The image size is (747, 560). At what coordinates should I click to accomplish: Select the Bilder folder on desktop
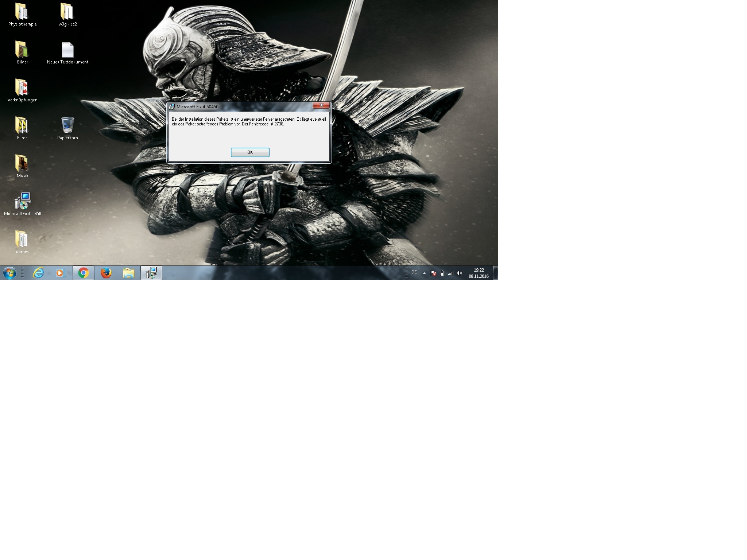22,52
